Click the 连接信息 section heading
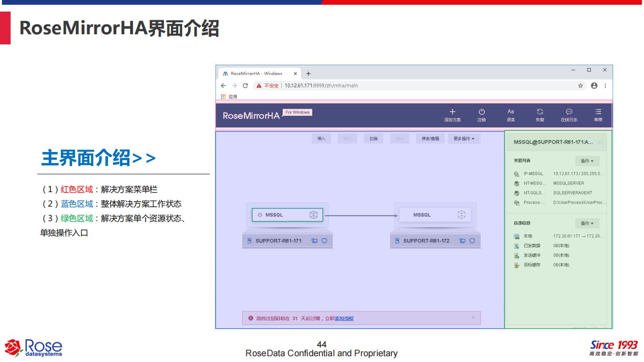The image size is (644, 362). 522,223
